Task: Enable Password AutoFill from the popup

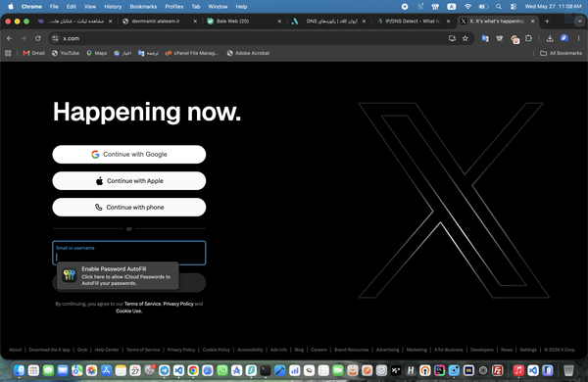Action: (118, 276)
